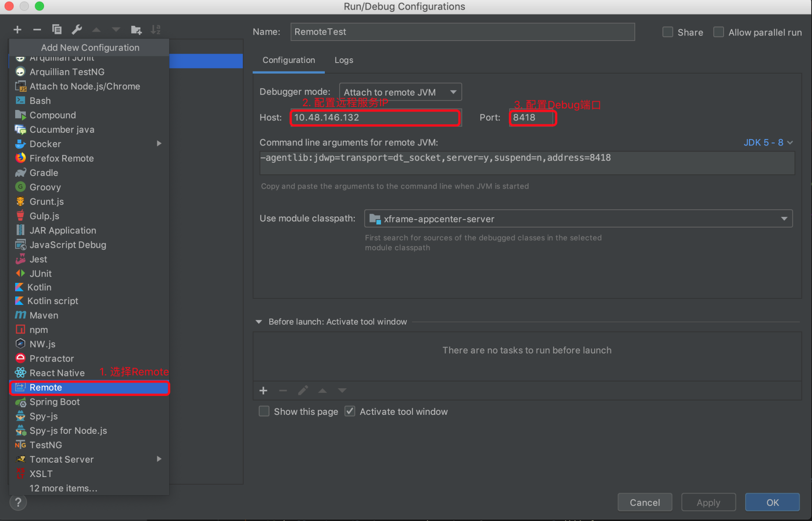Select Maven configuration type
Image resolution: width=812 pixels, height=521 pixels.
(43, 315)
